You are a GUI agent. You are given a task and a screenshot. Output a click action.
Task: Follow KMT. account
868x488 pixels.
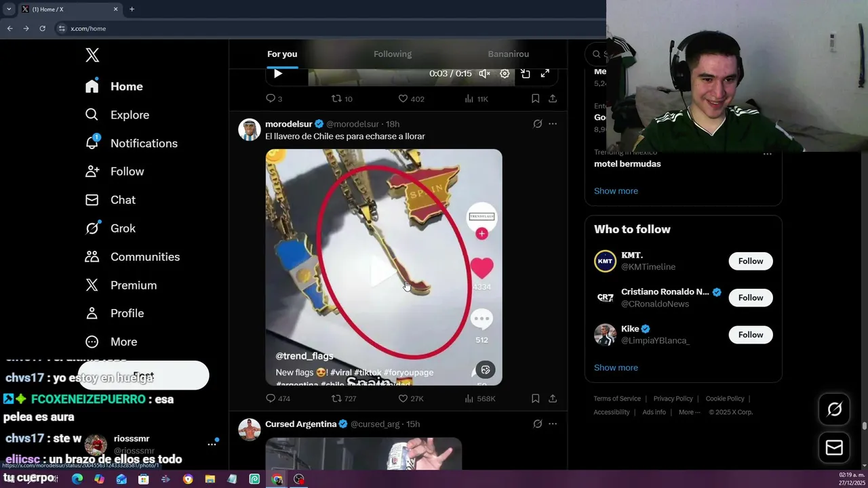(x=751, y=261)
